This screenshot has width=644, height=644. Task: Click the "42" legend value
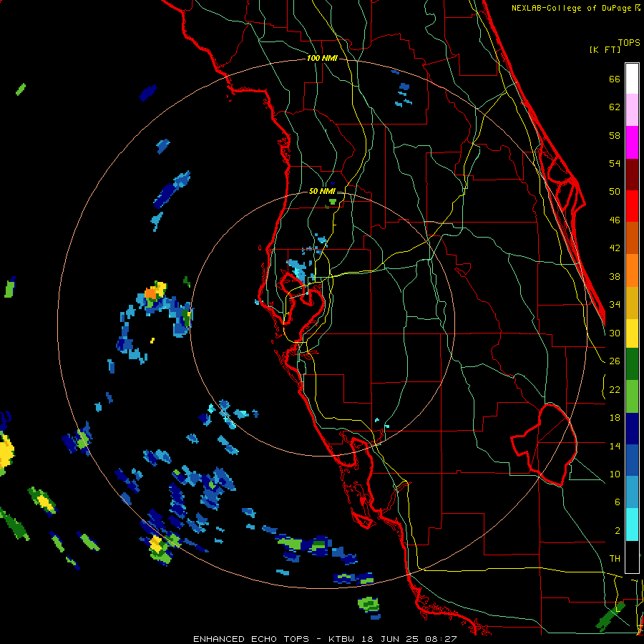coord(615,248)
